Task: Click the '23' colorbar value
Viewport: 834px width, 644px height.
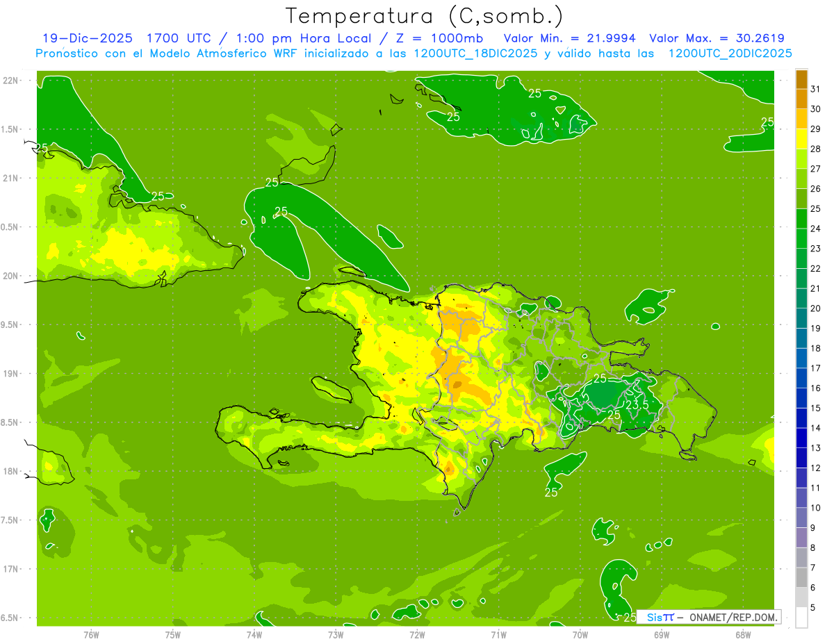Action: pyautogui.click(x=816, y=249)
